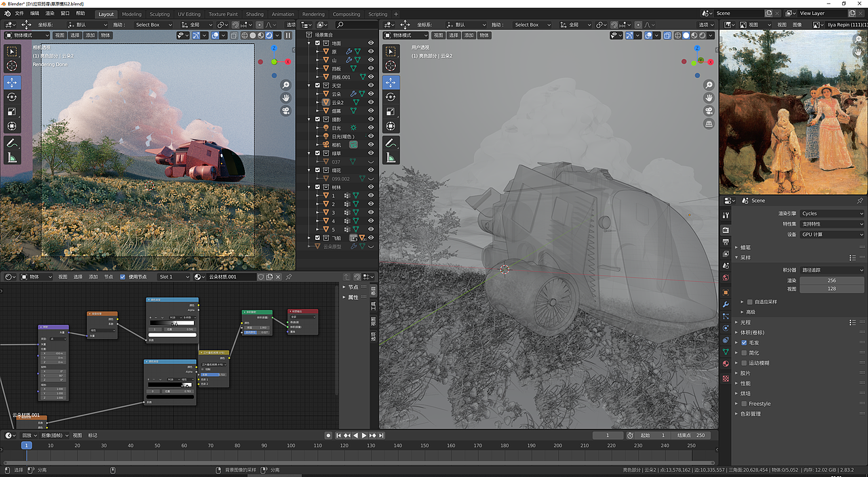
Task: Open the Texture checker properties tab icon
Action: pos(726,378)
